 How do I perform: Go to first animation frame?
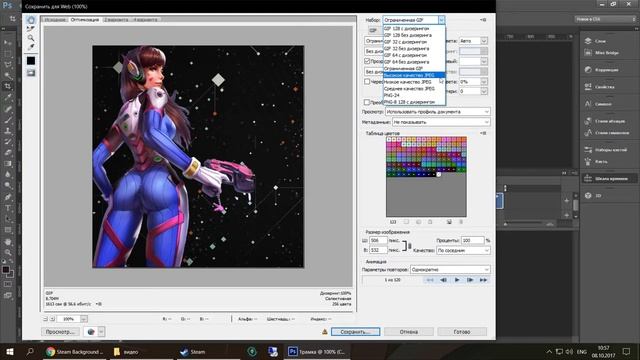[x=430, y=280]
